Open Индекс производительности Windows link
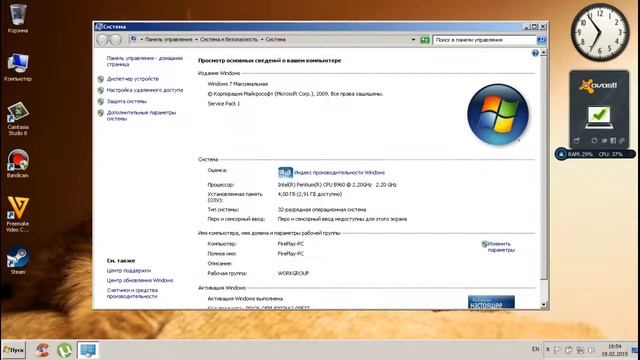The width and height of the screenshot is (640, 360). pos(339,173)
